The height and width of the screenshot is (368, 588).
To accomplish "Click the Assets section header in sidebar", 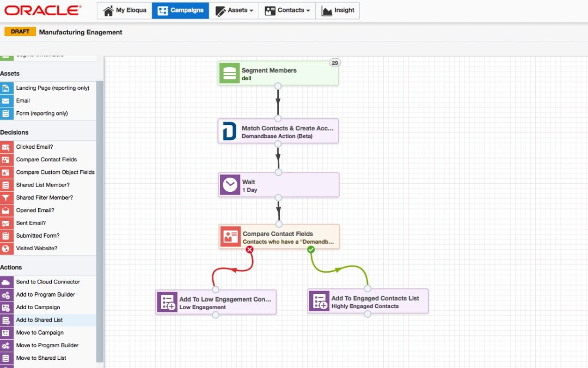I will coord(10,74).
